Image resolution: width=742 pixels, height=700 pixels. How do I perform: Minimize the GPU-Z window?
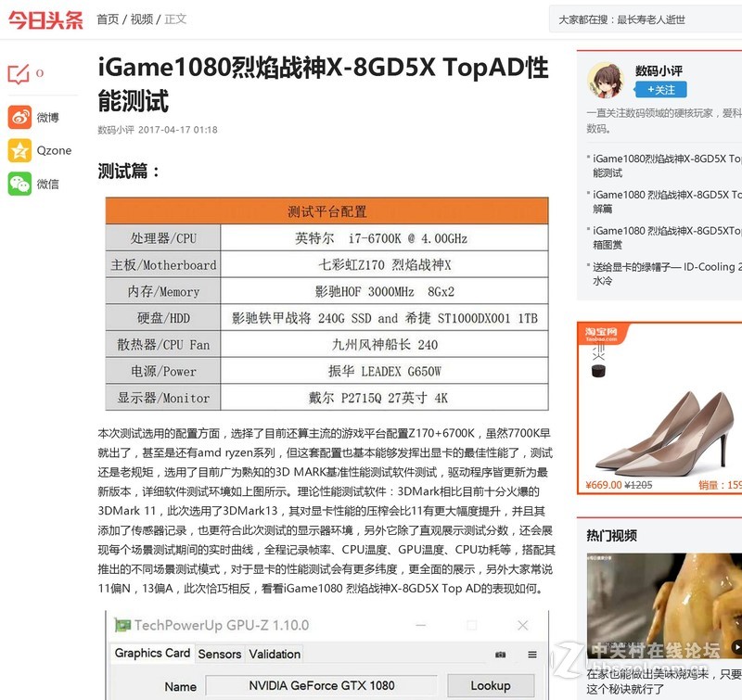coord(421,625)
